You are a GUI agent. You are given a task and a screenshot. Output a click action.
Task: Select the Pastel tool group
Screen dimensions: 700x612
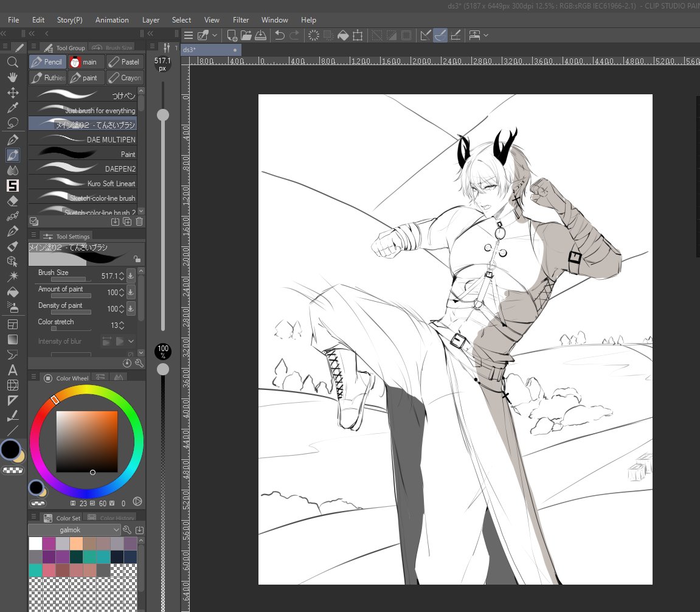click(x=125, y=62)
